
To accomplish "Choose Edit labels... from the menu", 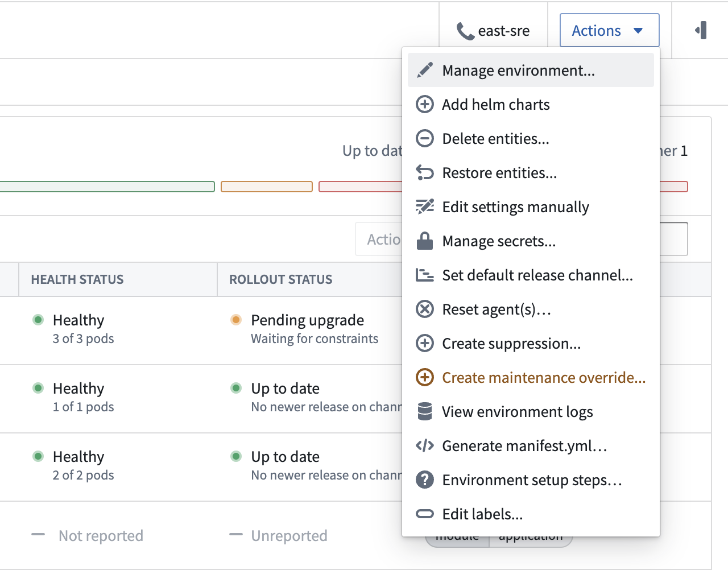I will click(531, 514).
